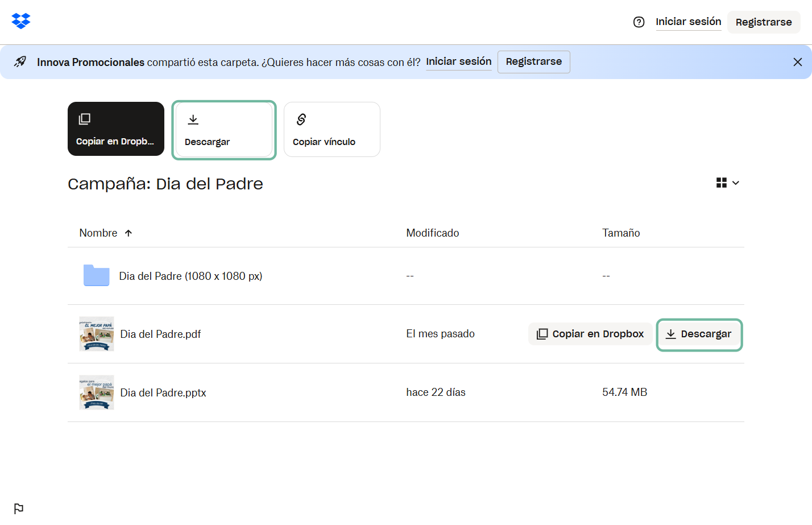Click Innova Promocionales in the banner
The width and height of the screenshot is (812, 525).
tap(90, 63)
